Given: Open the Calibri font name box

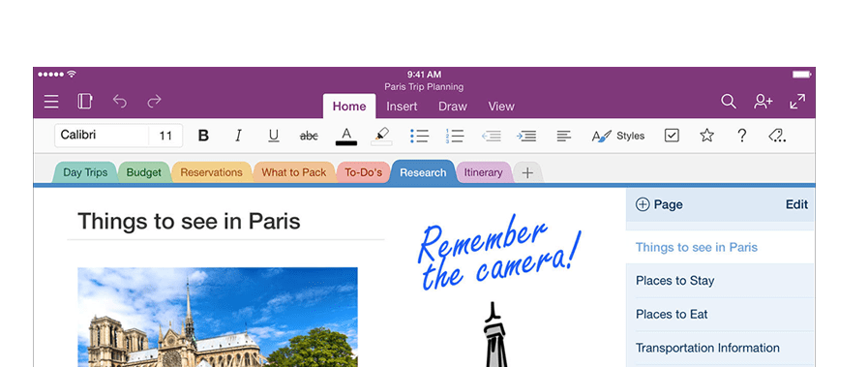Looking at the screenshot, I should tap(102, 135).
